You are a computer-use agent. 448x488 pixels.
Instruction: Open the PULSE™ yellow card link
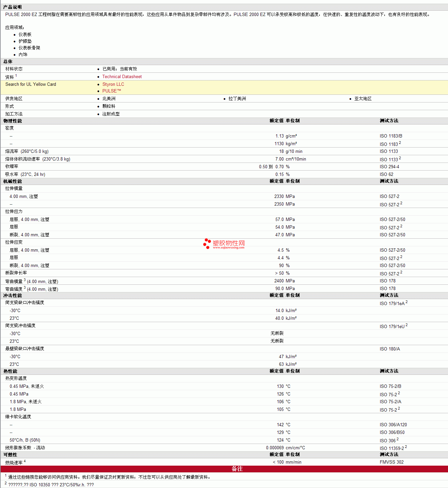click(111, 91)
